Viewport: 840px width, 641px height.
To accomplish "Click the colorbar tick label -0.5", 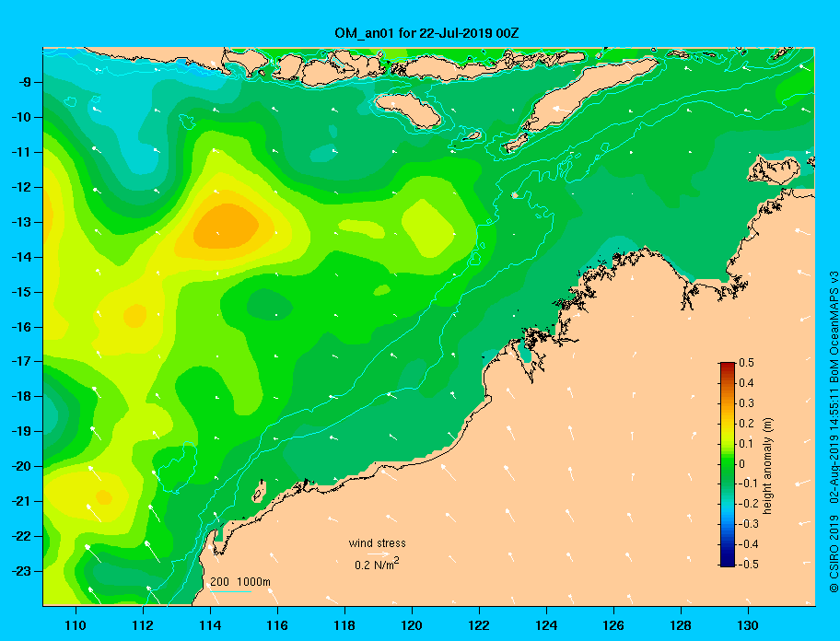I will click(749, 565).
